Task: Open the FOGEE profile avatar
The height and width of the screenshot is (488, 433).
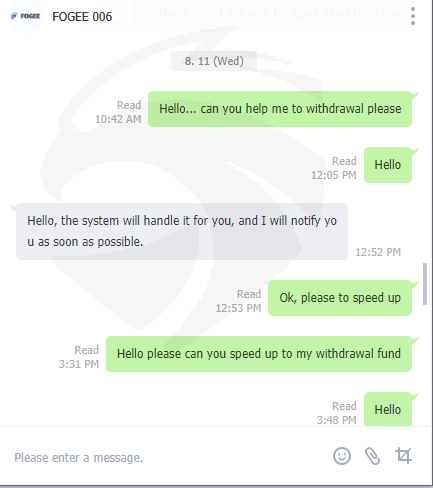Action: coord(26,16)
